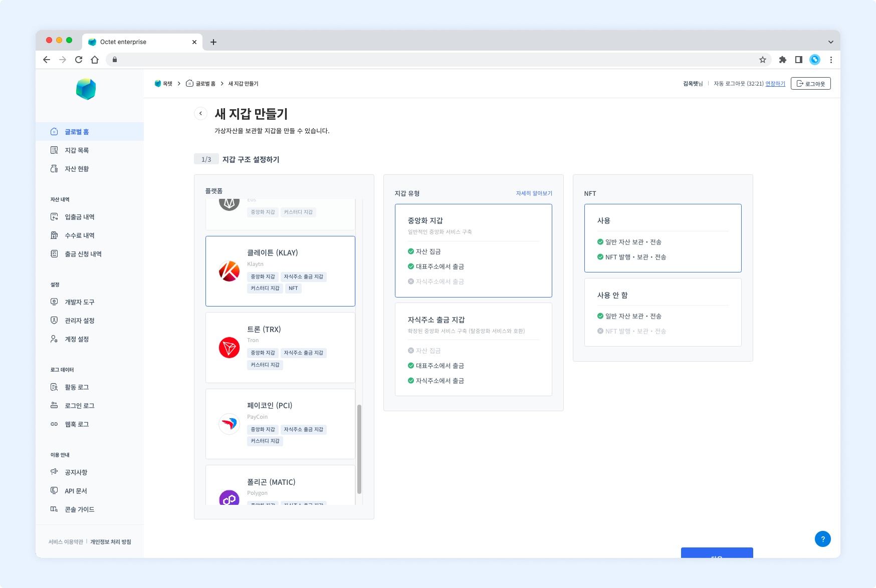The height and width of the screenshot is (588, 876).
Task: Click the 로그인 로그 icon
Action: [x=54, y=406]
